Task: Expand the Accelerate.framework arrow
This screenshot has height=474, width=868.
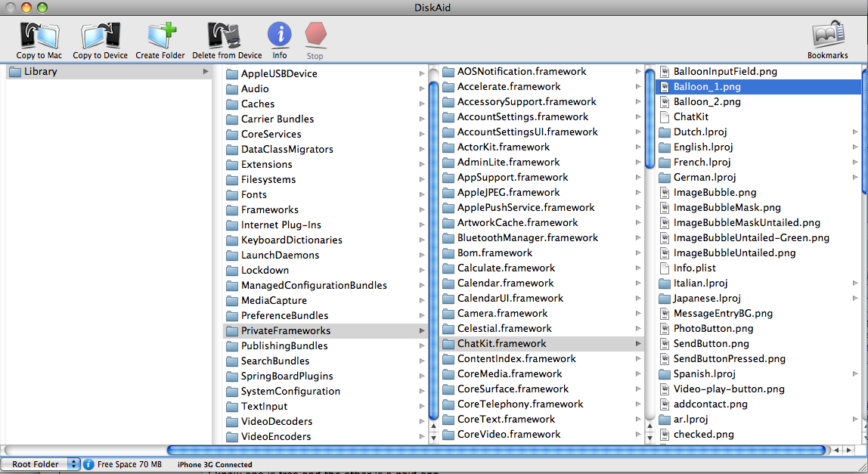Action: tap(637, 86)
